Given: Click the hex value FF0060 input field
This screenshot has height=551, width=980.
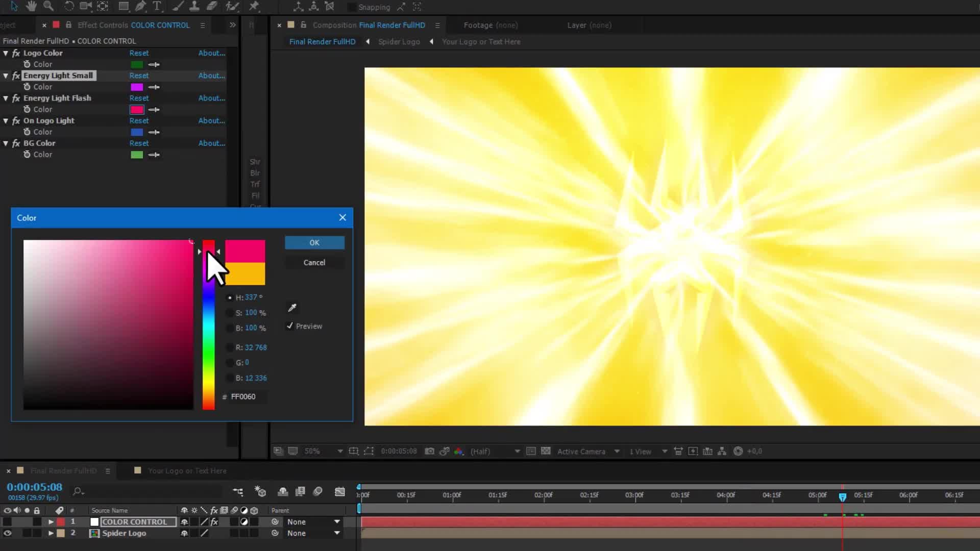Looking at the screenshot, I should [243, 396].
